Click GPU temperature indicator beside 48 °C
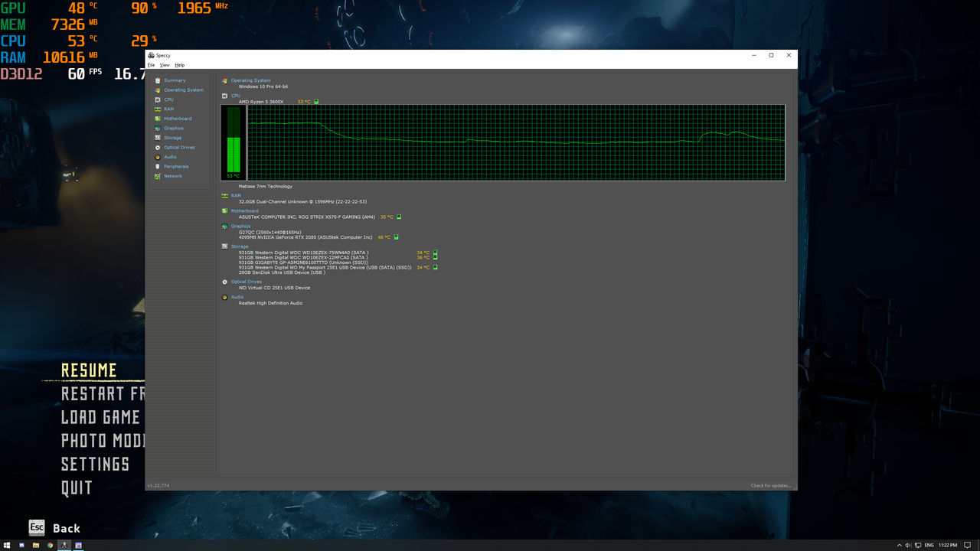This screenshot has width=980, height=551. click(x=396, y=237)
